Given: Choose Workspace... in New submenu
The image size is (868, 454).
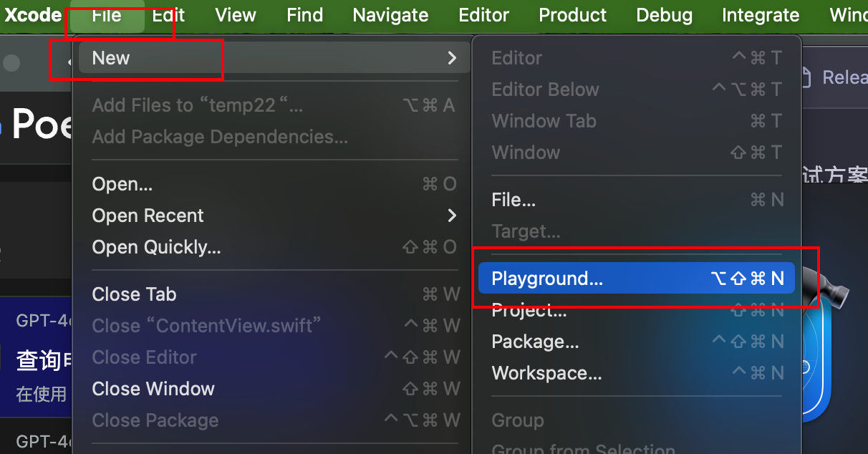Looking at the screenshot, I should click(x=637, y=373).
